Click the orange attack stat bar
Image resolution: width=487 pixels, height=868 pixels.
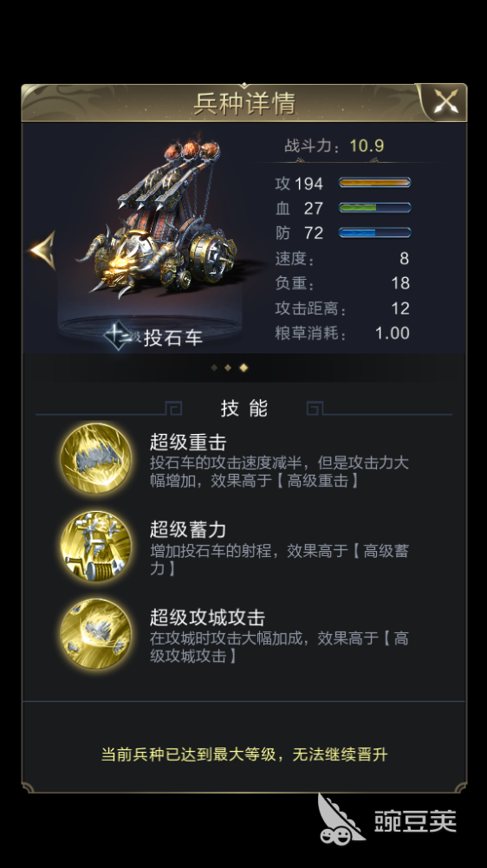[374, 183]
